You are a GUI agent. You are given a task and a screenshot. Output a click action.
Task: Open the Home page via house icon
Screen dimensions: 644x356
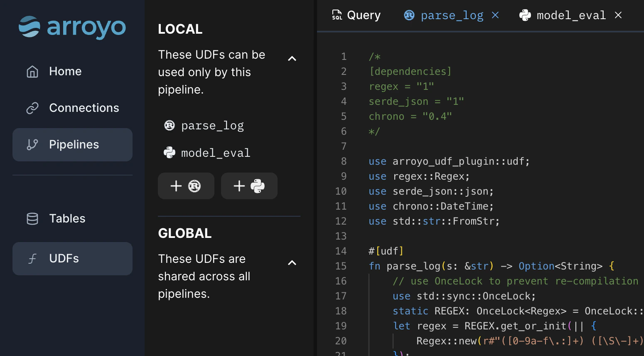[32, 71]
